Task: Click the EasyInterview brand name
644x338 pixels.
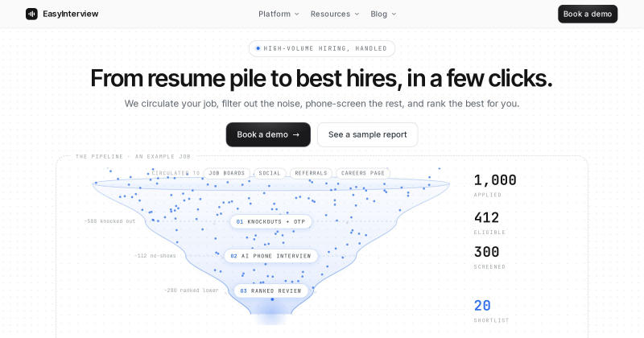Action: tap(71, 14)
